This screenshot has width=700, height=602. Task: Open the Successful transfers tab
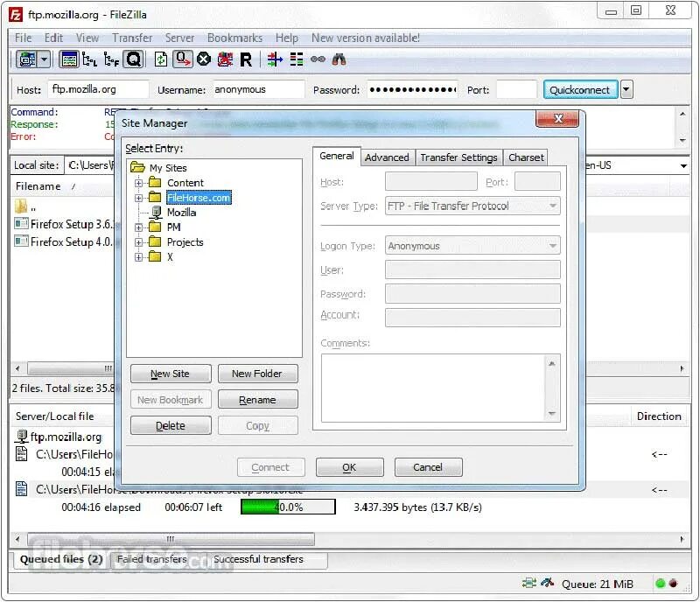click(258, 559)
